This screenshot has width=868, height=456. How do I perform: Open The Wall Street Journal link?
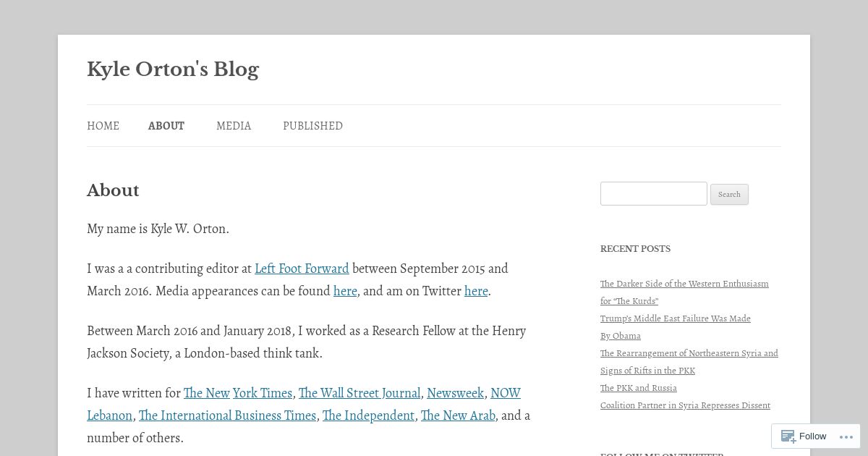359,393
